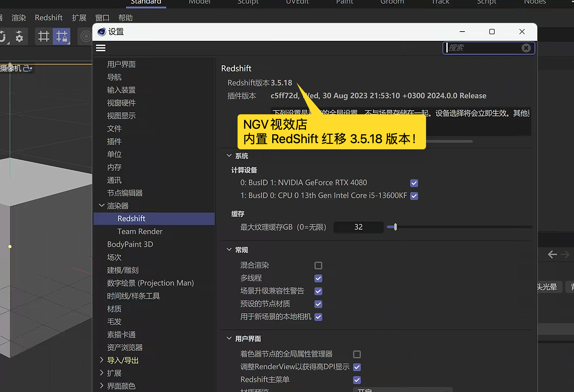This screenshot has height=392, width=574.
Task: Toggle 预设的节点材质 checkbox
Action: [x=318, y=304]
